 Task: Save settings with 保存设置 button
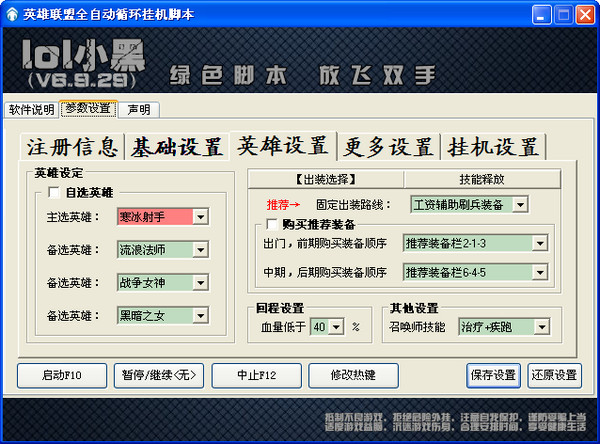pyautogui.click(x=493, y=375)
